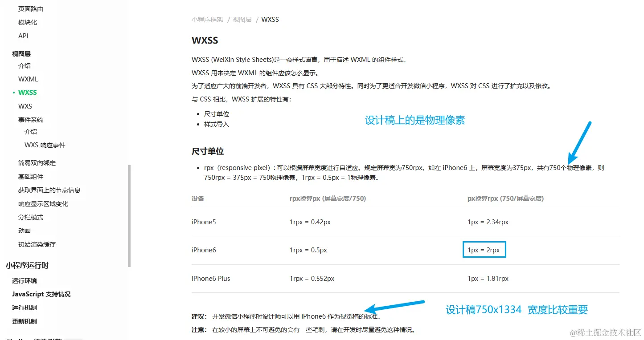The height and width of the screenshot is (340, 644).
Task: Open 初始渲染缓存 page
Action: 37,244
